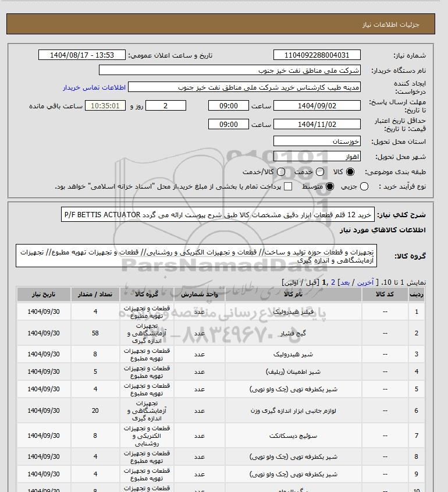
Task: Click the ردیف column header
Action: pyautogui.click(x=417, y=294)
